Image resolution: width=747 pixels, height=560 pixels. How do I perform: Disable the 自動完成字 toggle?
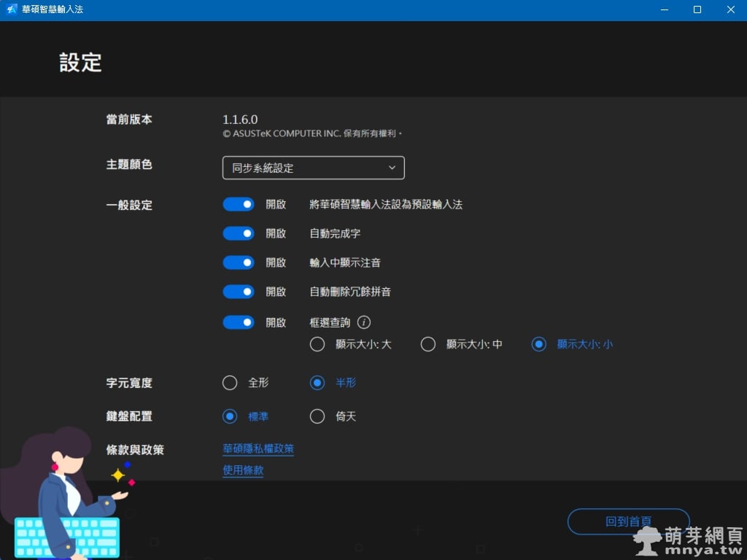point(239,233)
